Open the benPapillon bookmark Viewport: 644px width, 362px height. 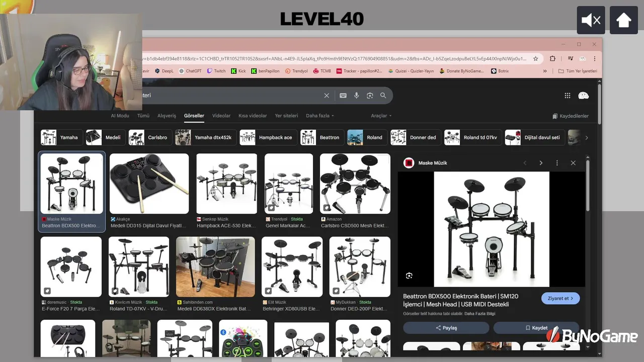265,71
